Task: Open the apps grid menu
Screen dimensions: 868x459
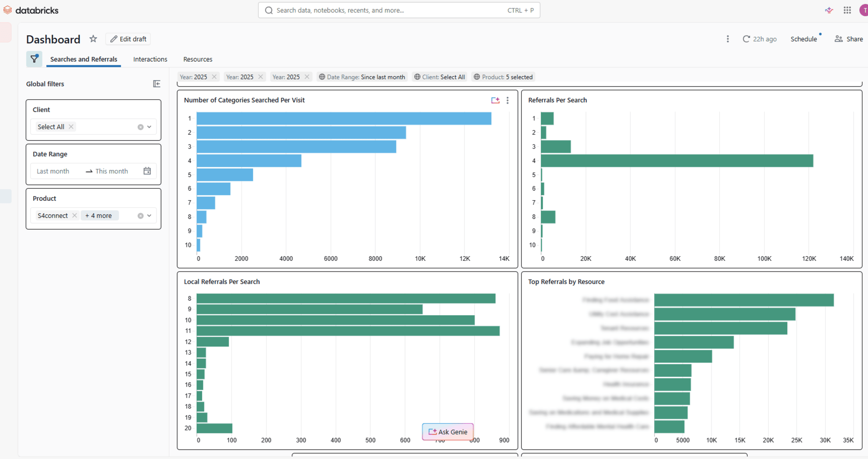Action: point(847,10)
